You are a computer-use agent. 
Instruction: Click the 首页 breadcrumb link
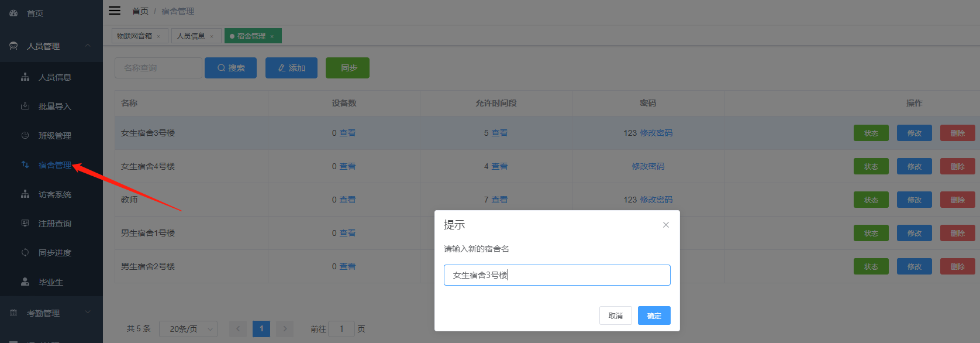(140, 11)
